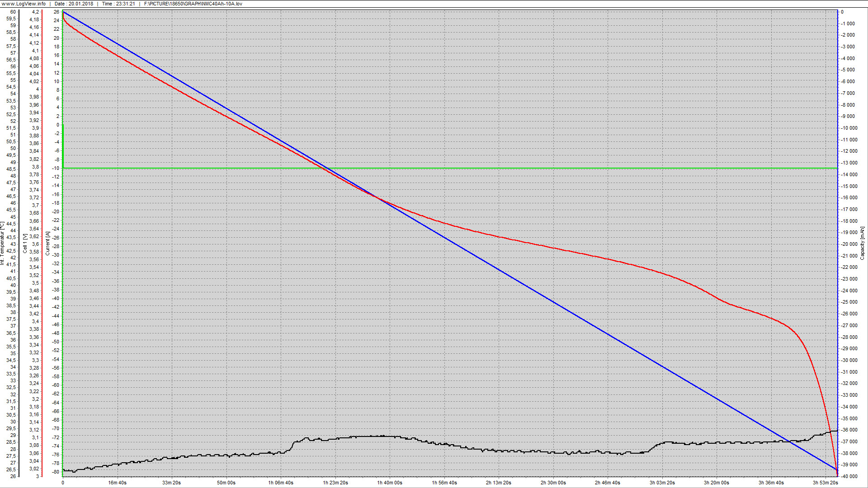Click the 3h 36m 40s time axis label

(x=771, y=483)
